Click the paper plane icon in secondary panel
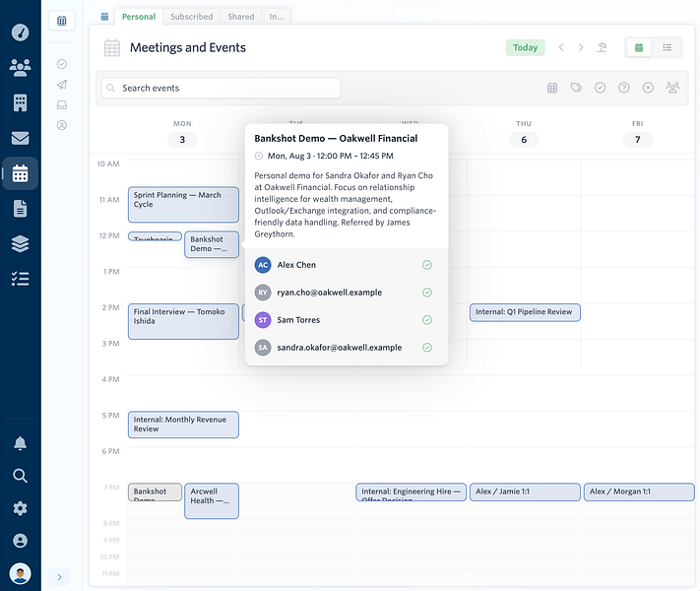Viewport: 700px width, 591px height. 62,85
